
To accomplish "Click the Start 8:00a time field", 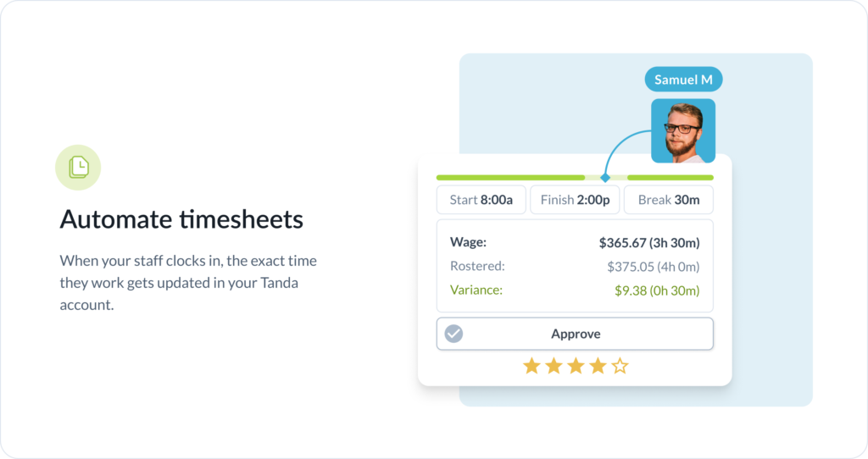I will click(481, 200).
